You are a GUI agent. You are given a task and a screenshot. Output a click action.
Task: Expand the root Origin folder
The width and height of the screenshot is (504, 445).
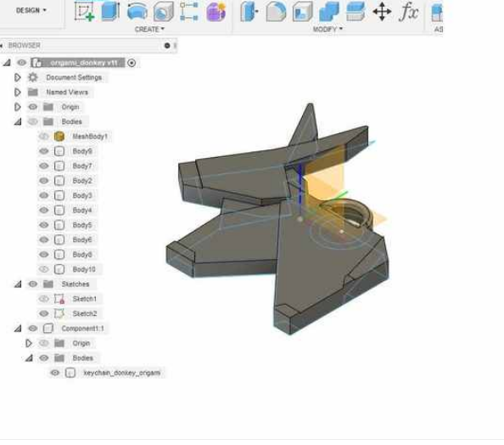(17, 107)
